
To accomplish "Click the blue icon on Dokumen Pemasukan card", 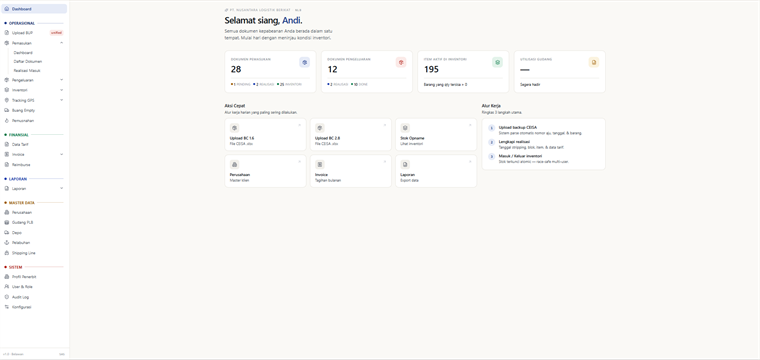I will pyautogui.click(x=304, y=62).
